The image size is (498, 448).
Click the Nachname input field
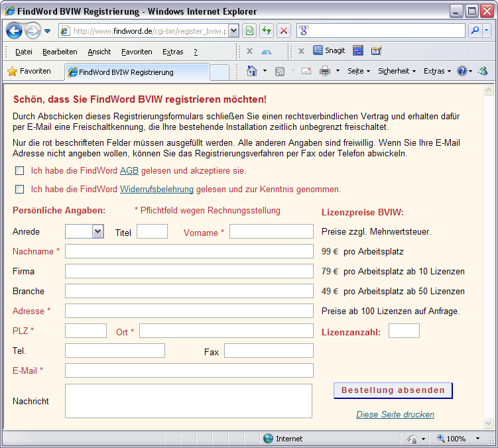[189, 251]
